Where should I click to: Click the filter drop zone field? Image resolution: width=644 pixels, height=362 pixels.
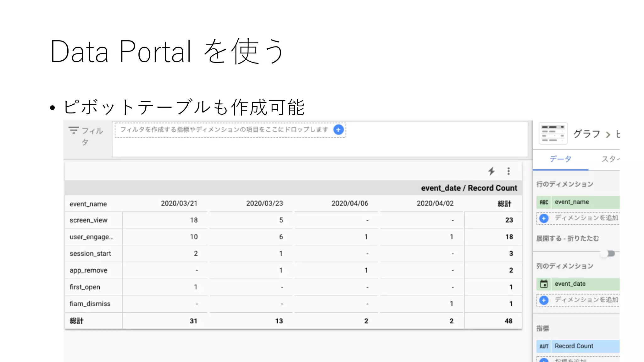point(230,130)
